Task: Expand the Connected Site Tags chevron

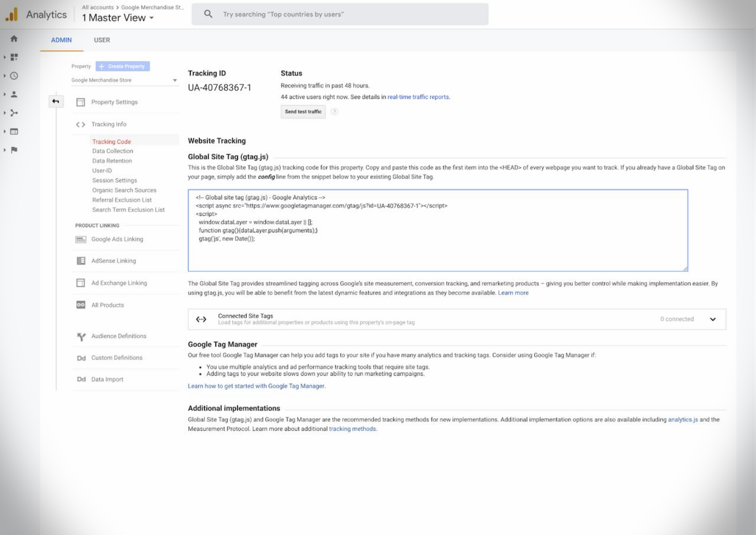Action: (713, 319)
